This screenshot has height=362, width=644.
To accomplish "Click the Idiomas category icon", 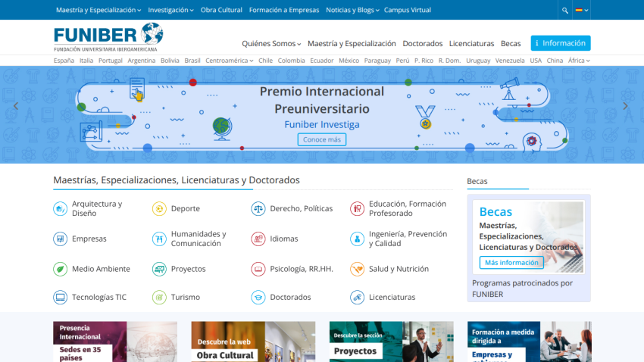I will 258,239.
